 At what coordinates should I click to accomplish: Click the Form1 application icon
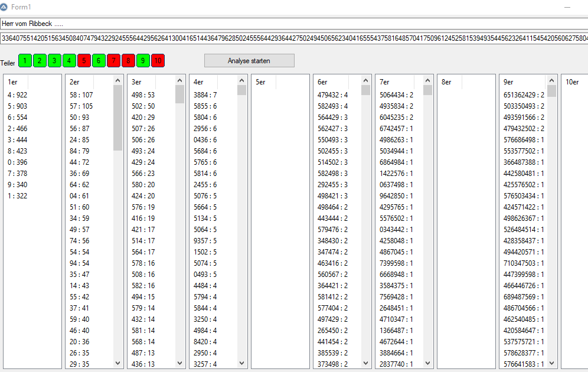pos(5,7)
